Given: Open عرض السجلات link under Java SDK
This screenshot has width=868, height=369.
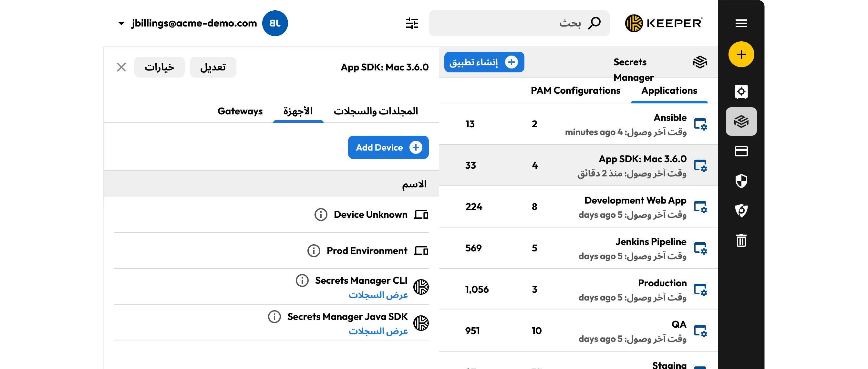Looking at the screenshot, I should pyautogui.click(x=378, y=331).
